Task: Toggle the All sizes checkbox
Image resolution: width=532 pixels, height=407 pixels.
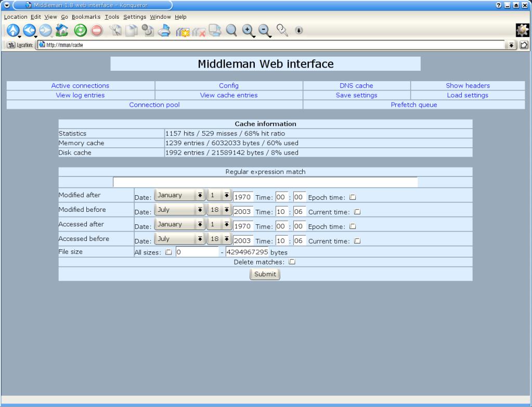Action: coord(168,252)
